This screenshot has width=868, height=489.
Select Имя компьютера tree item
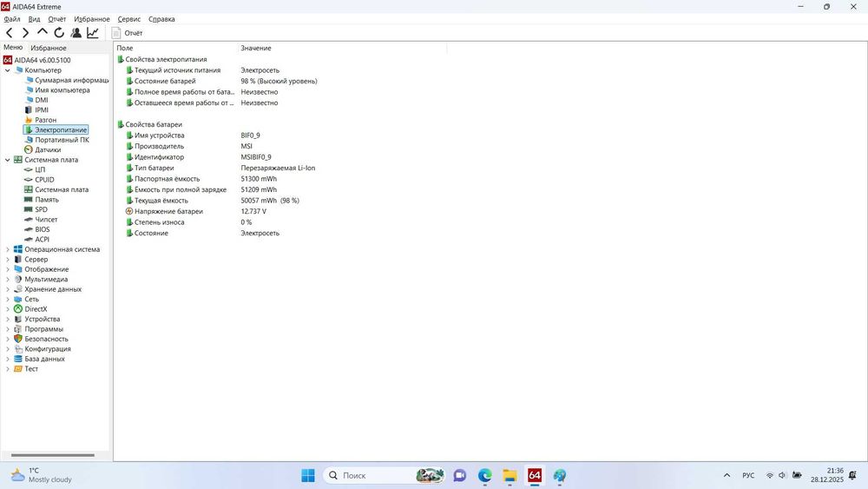[x=62, y=90]
